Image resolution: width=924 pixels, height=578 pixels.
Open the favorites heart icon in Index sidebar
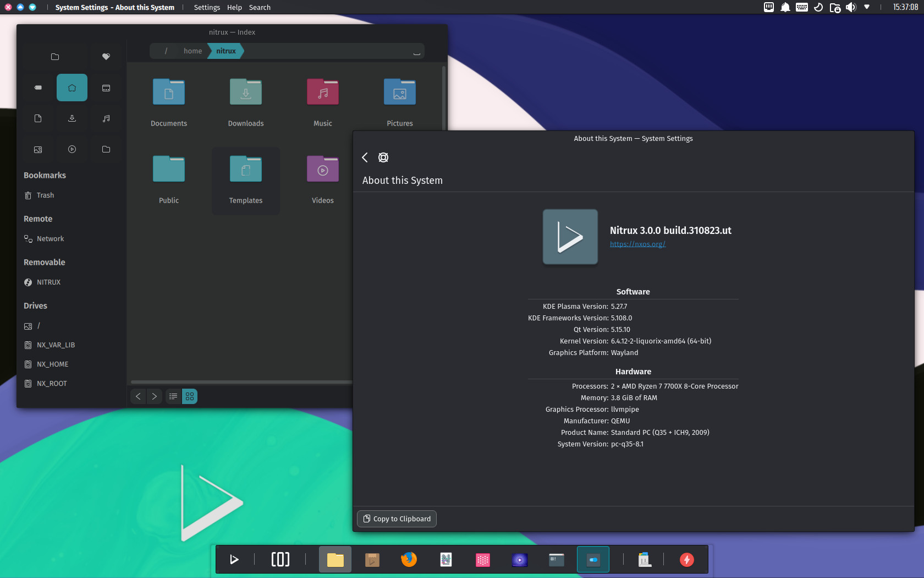click(x=106, y=57)
